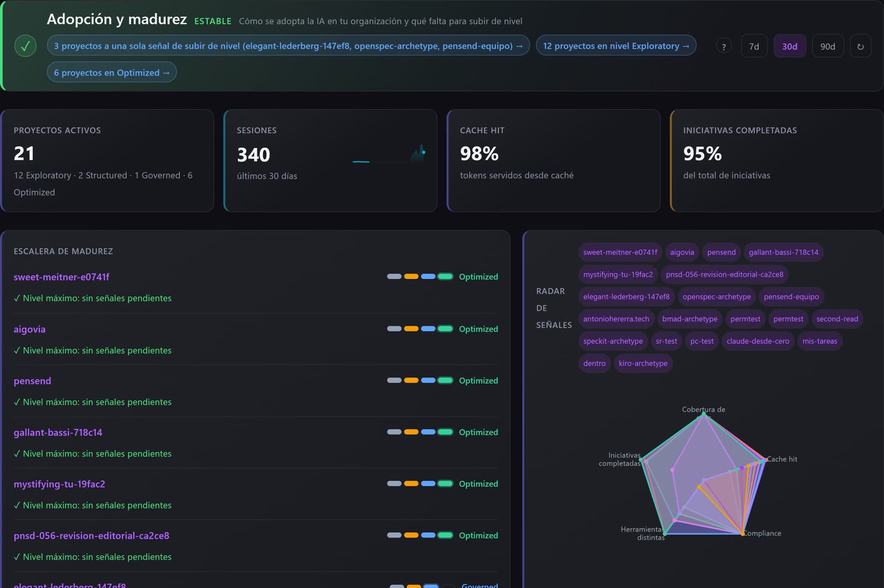884x588 pixels.
Task: Toggle mis-tareas radar chip
Action: point(820,341)
